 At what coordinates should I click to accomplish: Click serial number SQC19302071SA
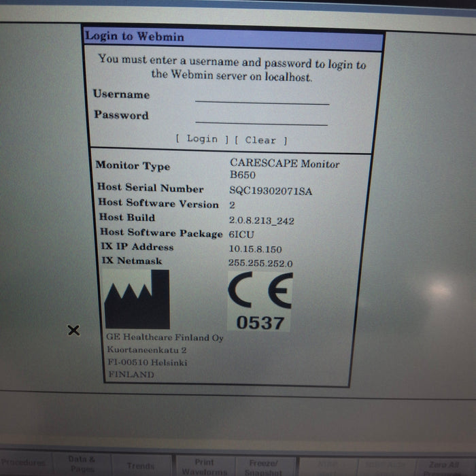271,191
